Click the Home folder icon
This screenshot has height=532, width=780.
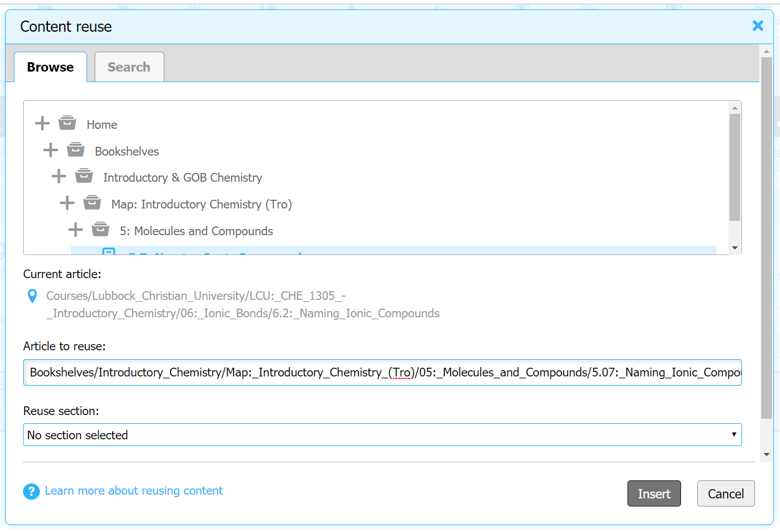click(x=67, y=123)
